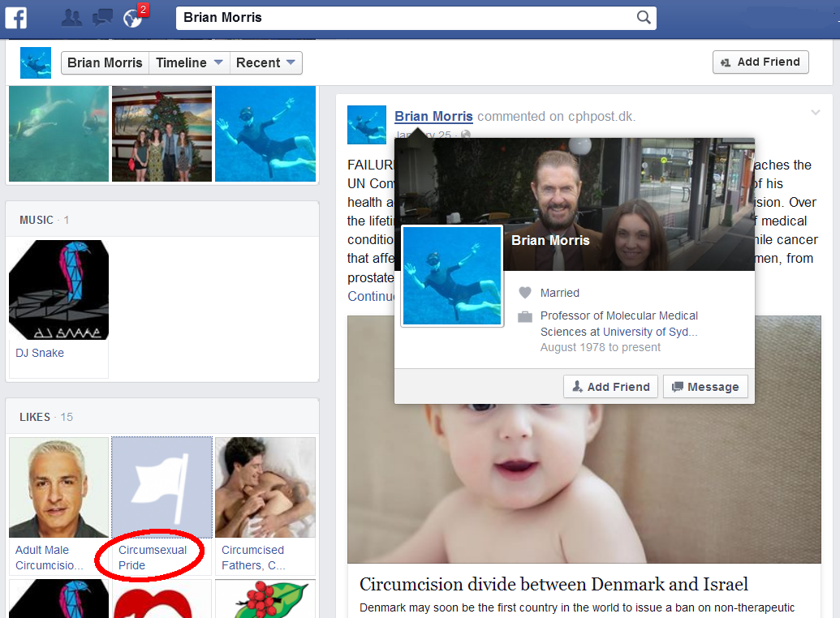Open the post options chevron
Image resolution: width=840 pixels, height=618 pixels.
tap(816, 113)
